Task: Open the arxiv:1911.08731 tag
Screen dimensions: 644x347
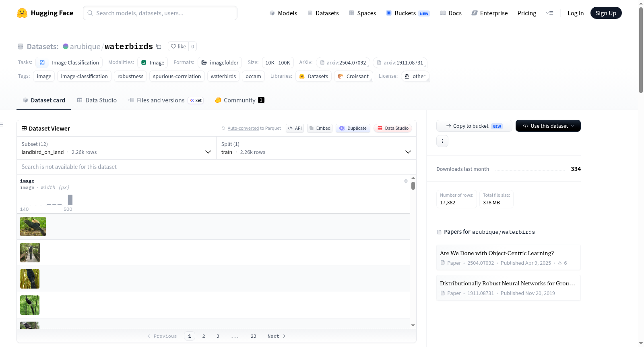Action: point(400,62)
